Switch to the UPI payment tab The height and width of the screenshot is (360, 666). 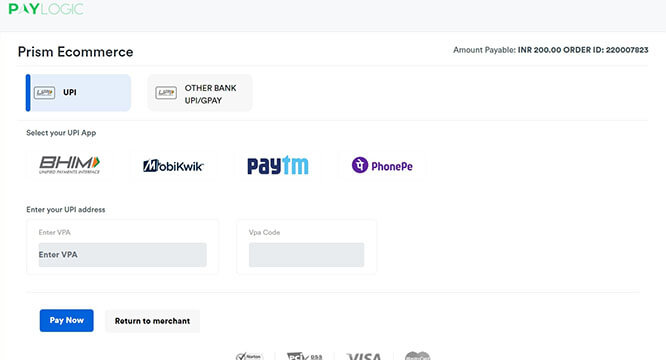click(78, 93)
